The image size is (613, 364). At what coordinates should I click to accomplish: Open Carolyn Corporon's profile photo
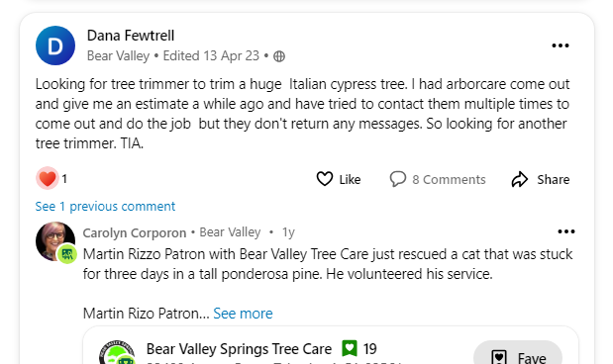pos(55,241)
